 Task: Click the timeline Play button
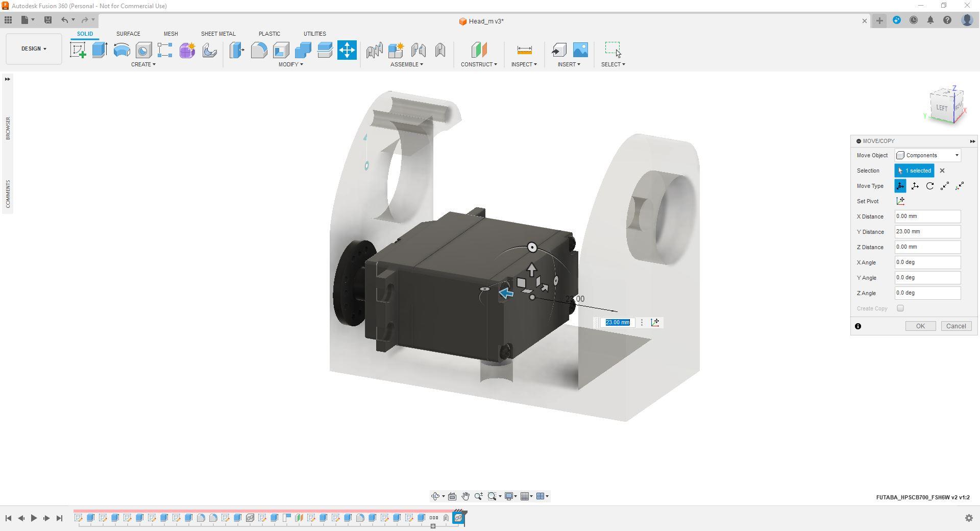click(x=34, y=518)
